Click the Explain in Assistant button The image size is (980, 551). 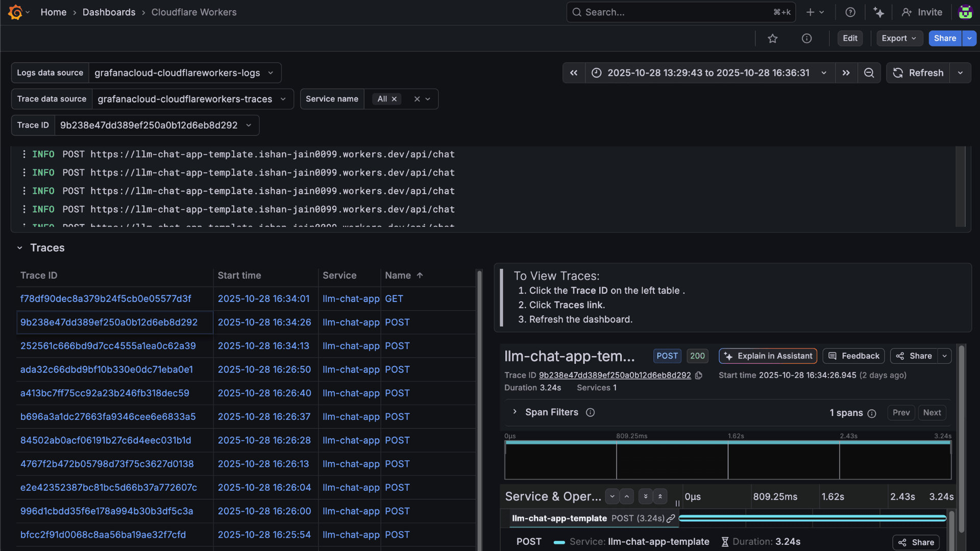(x=768, y=356)
